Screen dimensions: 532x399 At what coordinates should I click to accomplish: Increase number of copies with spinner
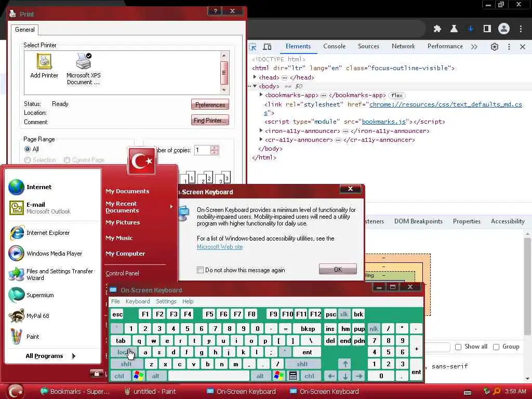click(x=214, y=148)
